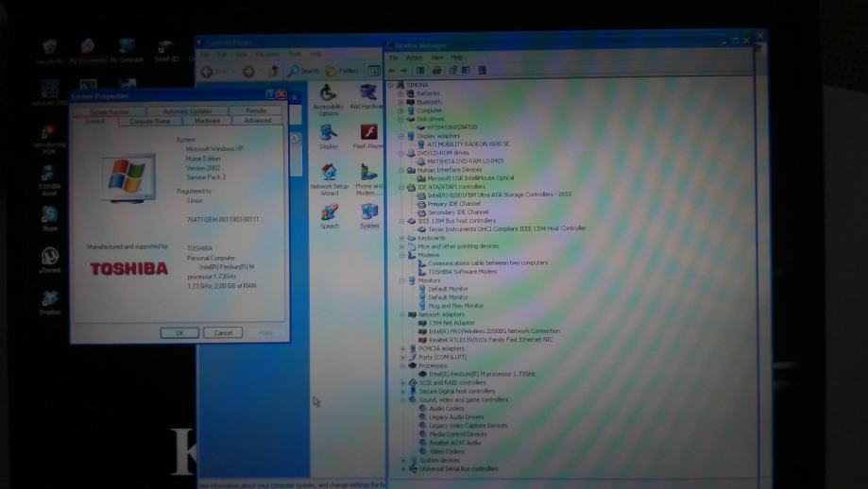This screenshot has width=868, height=489.
Task: Expand the Keyboards node
Action: (x=402, y=239)
